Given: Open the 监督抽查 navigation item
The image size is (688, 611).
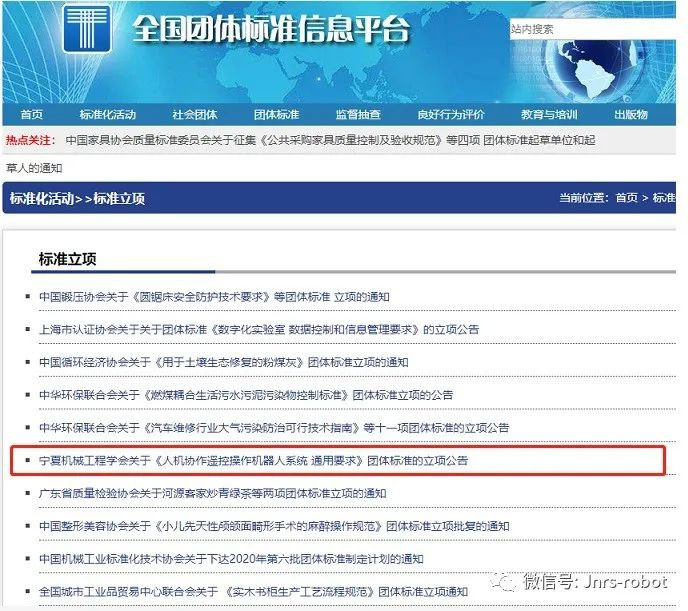Looking at the screenshot, I should [x=357, y=115].
